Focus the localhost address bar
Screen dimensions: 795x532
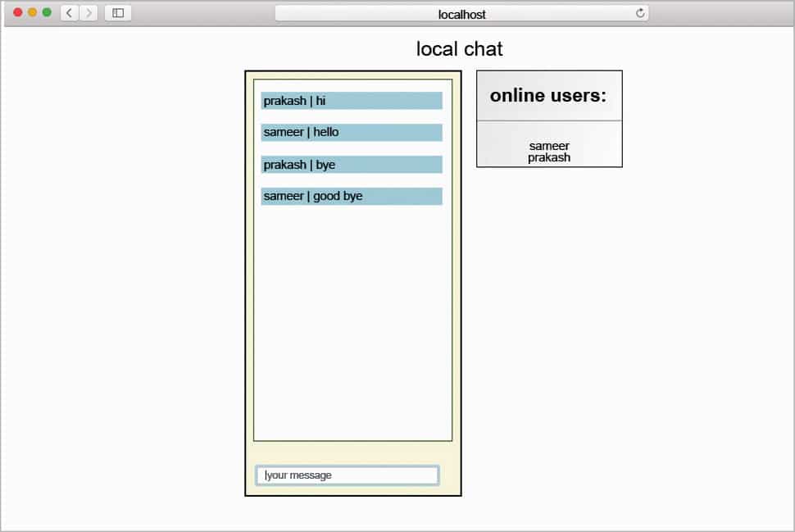coord(461,14)
